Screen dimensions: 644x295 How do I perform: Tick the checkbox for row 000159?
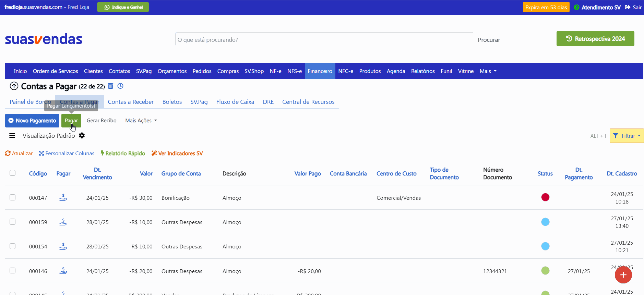pyautogui.click(x=13, y=222)
